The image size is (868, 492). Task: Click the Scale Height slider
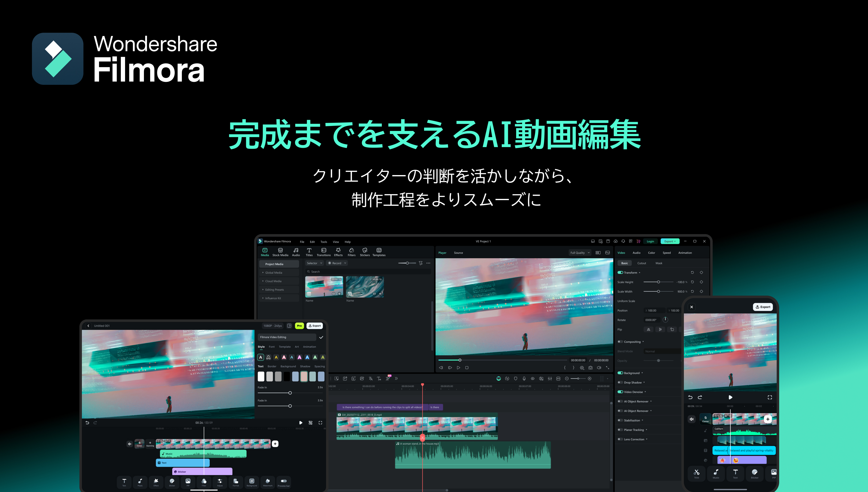pyautogui.click(x=658, y=282)
